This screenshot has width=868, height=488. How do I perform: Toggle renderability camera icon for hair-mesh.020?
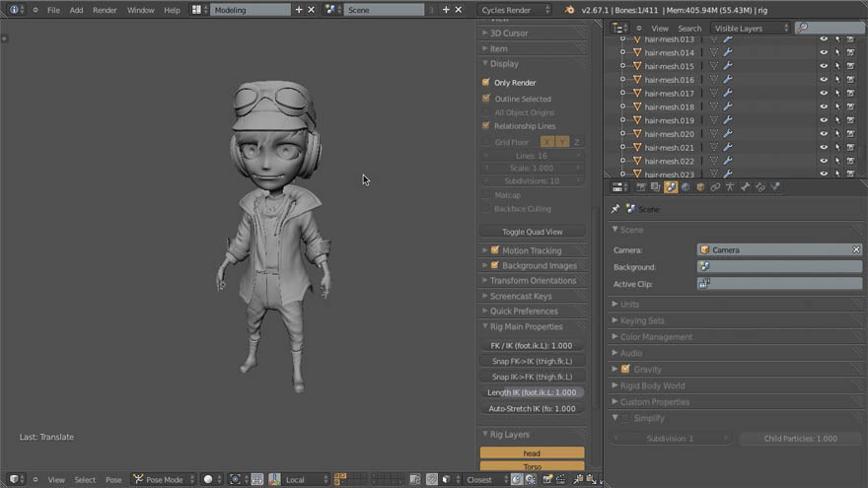pyautogui.click(x=851, y=134)
